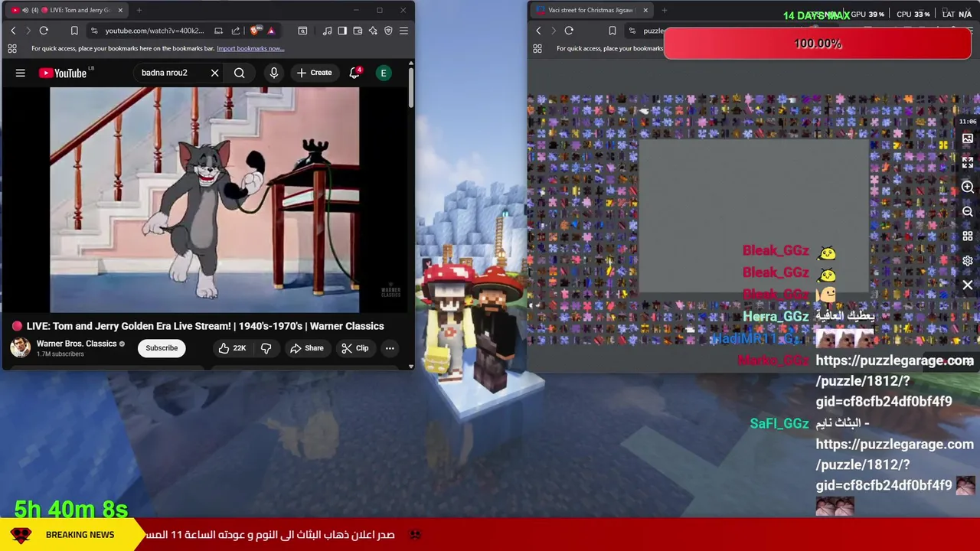This screenshot has height=551, width=980.
Task: Go back in the puzzle browser window
Action: click(x=538, y=31)
